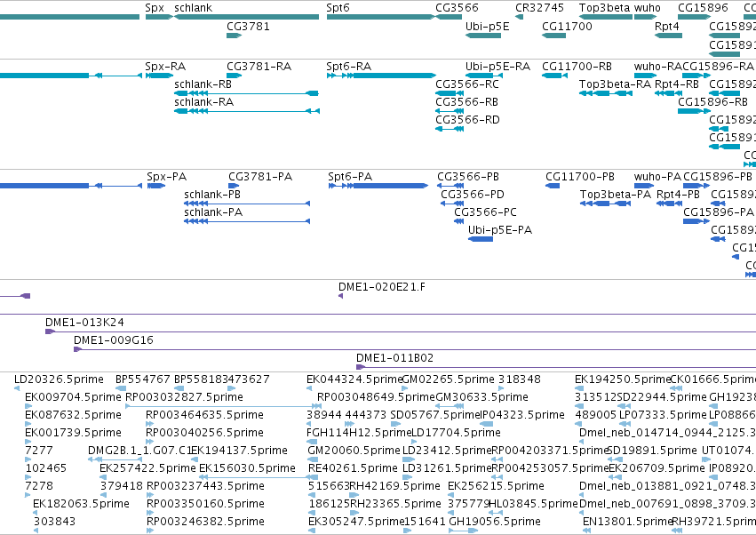
Task: Click the schlank-PA protein label
Action: click(x=213, y=212)
